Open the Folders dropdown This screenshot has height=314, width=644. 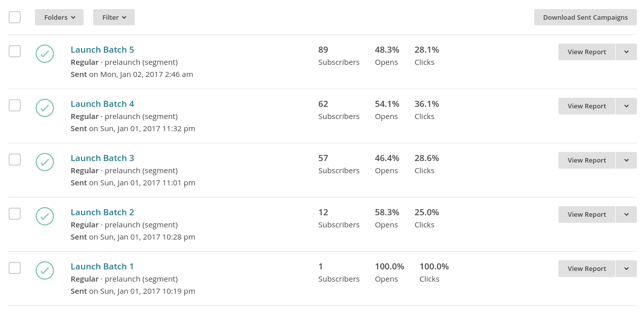click(59, 17)
